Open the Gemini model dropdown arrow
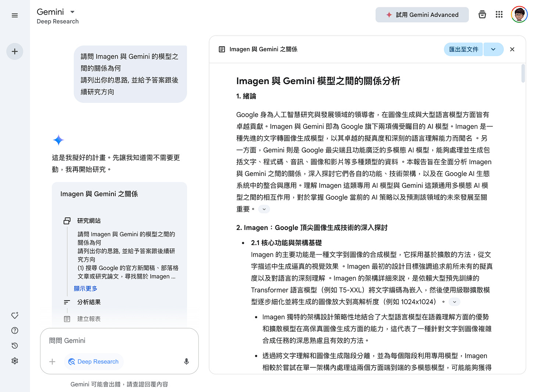This screenshot has height=392, width=535. (x=72, y=12)
